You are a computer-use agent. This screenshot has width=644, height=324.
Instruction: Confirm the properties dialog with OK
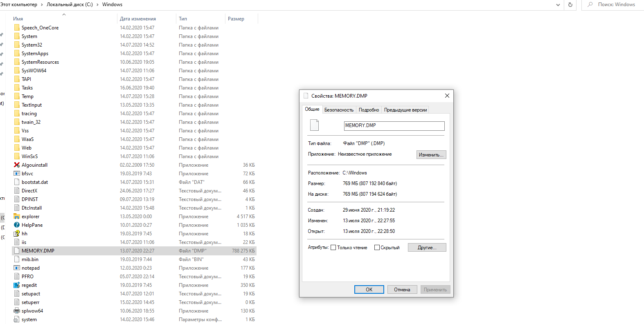[369, 290]
